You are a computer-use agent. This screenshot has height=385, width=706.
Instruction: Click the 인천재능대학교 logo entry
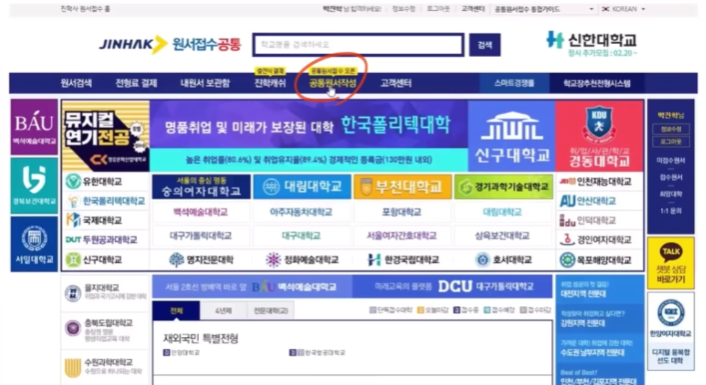tap(595, 181)
